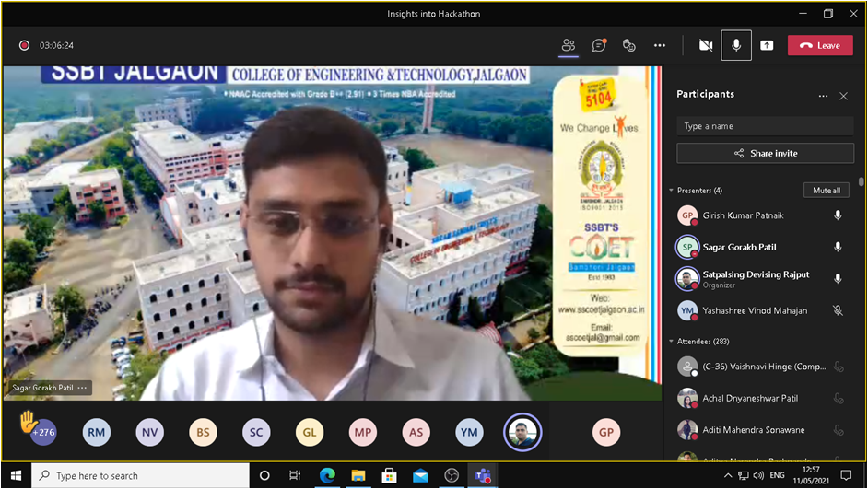Click the Mute all button
This screenshot has width=868, height=489.
tap(827, 191)
